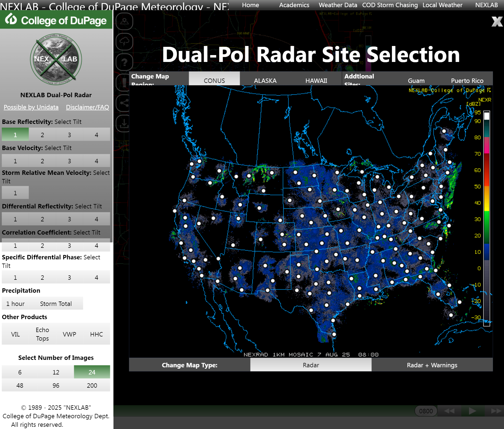The width and height of the screenshot is (504, 429).
Task: Open the Disclaimer/FAQ link
Action: (x=88, y=107)
